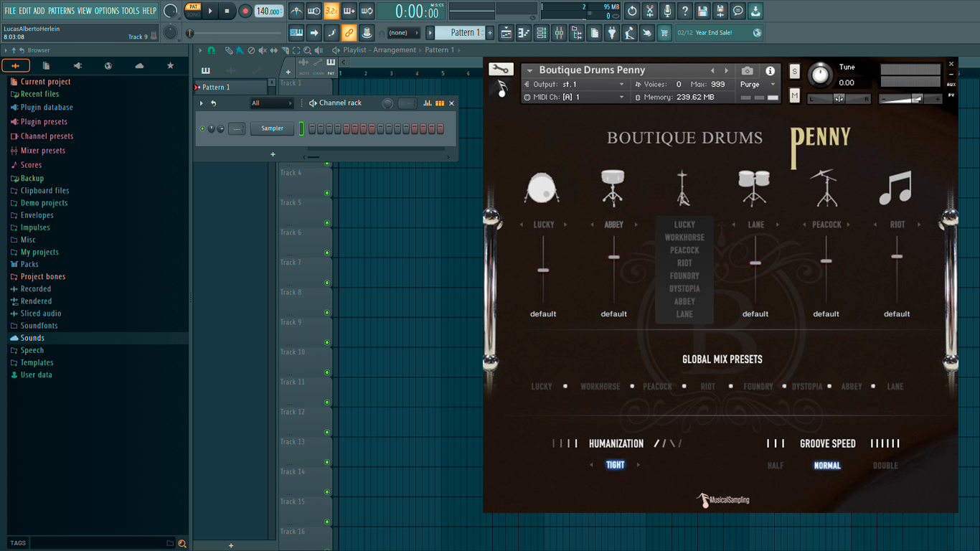The image size is (980, 551).
Task: Click the snare drum icon in Penny
Action: (x=613, y=187)
